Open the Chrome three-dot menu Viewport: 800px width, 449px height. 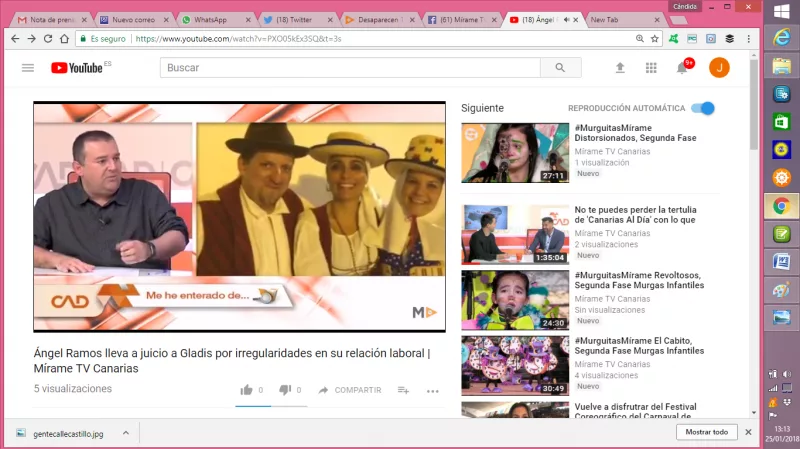pyautogui.click(x=748, y=39)
